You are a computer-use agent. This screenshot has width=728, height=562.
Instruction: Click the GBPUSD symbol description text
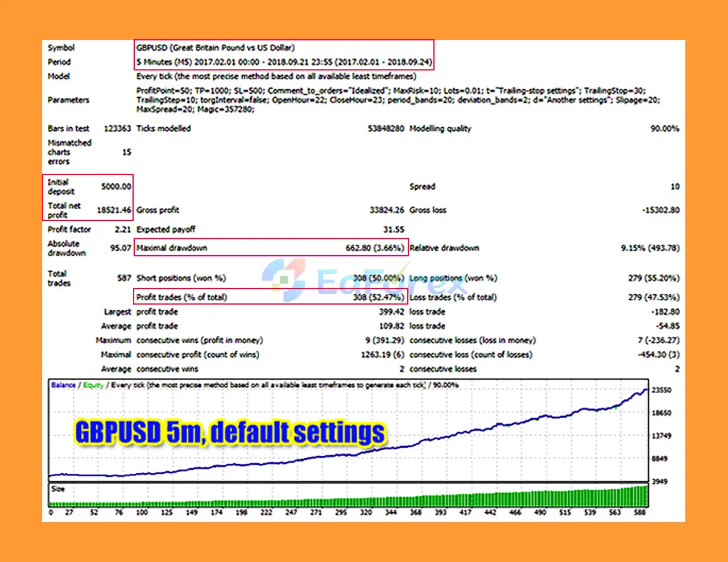click(216, 48)
